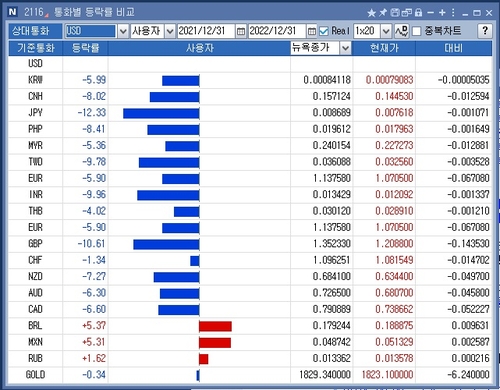Screen dimensions: 500x390
Task: Click CHF difference value -0.014702
Action: coord(468,260)
